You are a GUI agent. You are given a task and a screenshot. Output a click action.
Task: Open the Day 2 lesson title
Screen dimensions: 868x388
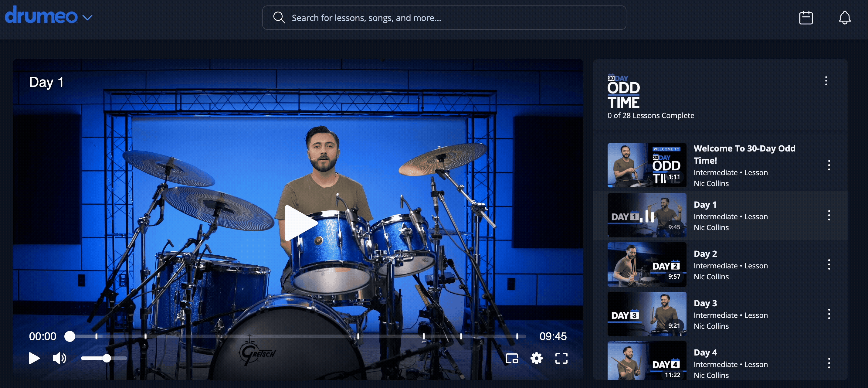(x=705, y=254)
